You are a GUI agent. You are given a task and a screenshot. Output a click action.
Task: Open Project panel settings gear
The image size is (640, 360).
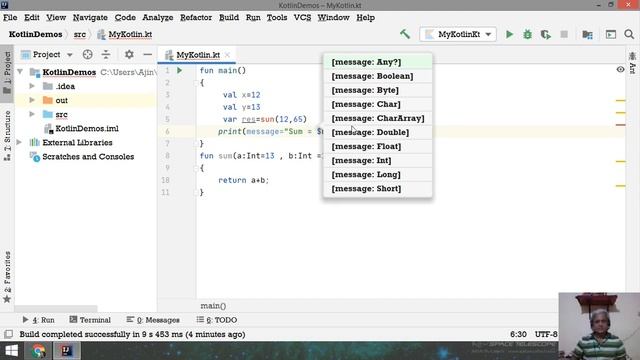(x=129, y=54)
